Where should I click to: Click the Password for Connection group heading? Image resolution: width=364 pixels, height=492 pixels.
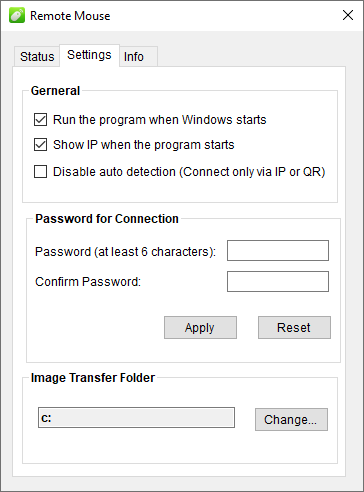point(107,219)
